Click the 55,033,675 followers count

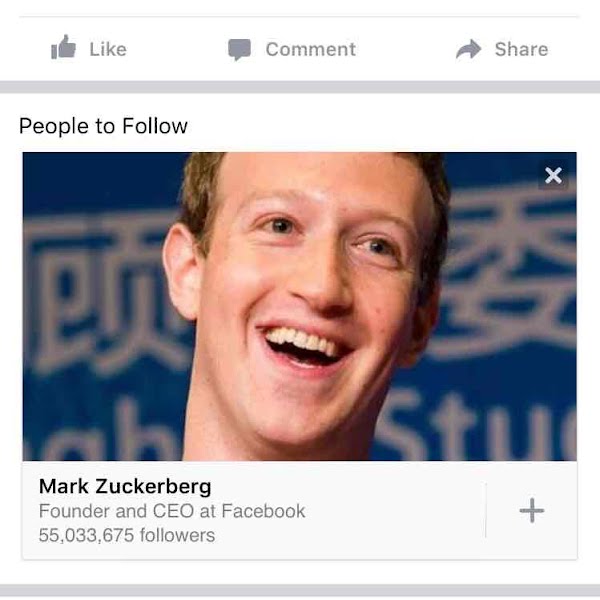127,535
